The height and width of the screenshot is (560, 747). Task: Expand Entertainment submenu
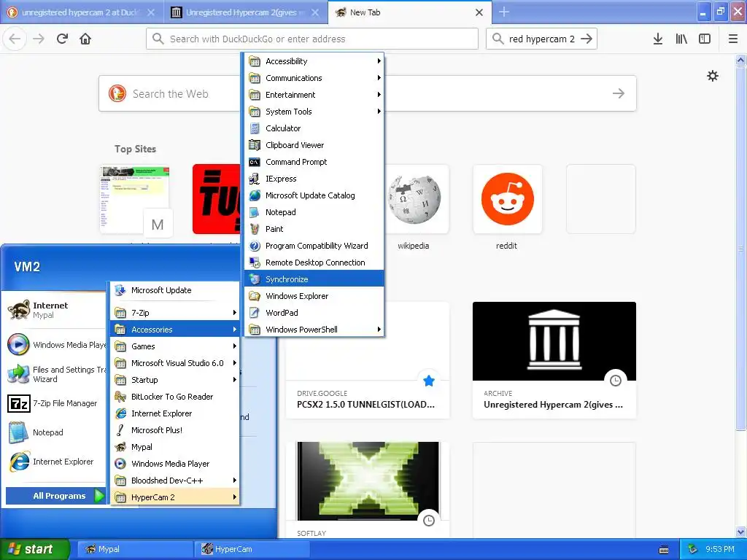coord(314,95)
